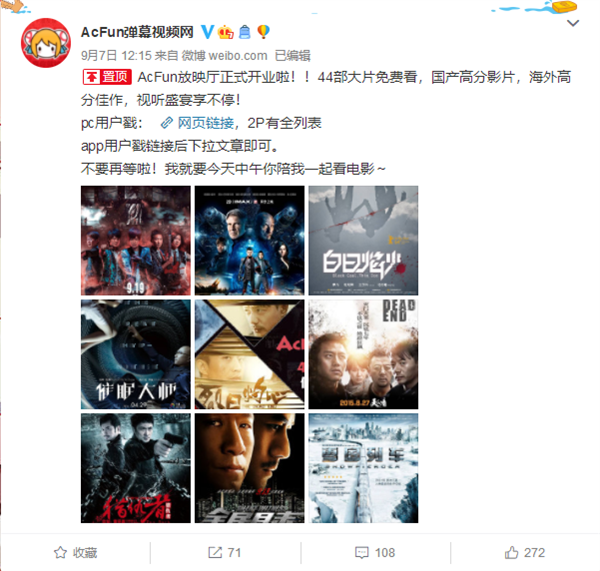The height and width of the screenshot is (571, 600).
Task: Open the DEAD END poster thumbnail
Action: 364,354
